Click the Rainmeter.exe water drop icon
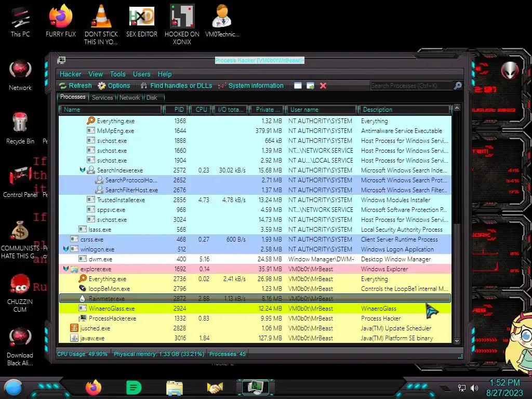The width and height of the screenshot is (532, 399). point(83,298)
